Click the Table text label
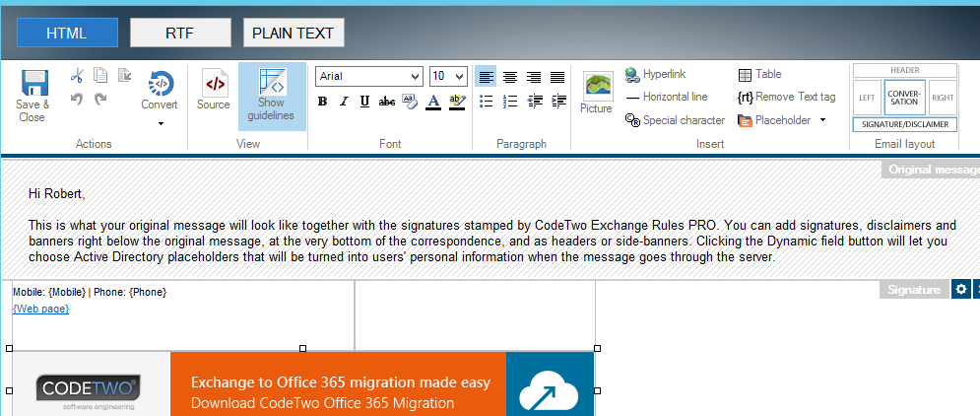980x416 pixels. 768,74
